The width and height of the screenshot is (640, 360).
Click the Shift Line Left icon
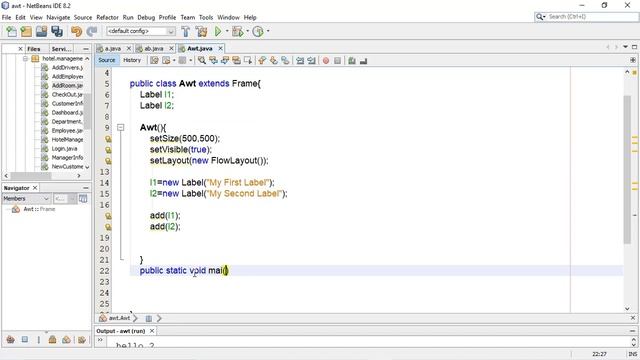pyautogui.click(x=300, y=61)
